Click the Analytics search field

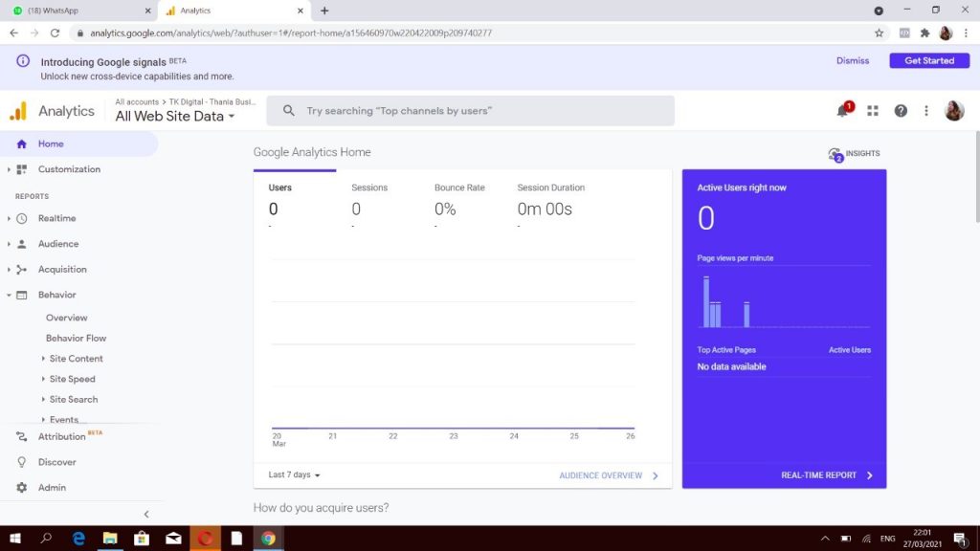pyautogui.click(x=470, y=111)
